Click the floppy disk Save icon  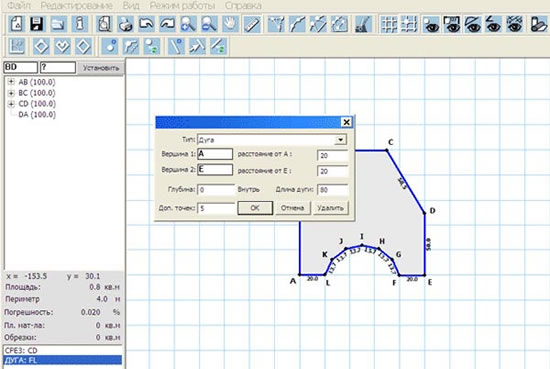(x=37, y=25)
